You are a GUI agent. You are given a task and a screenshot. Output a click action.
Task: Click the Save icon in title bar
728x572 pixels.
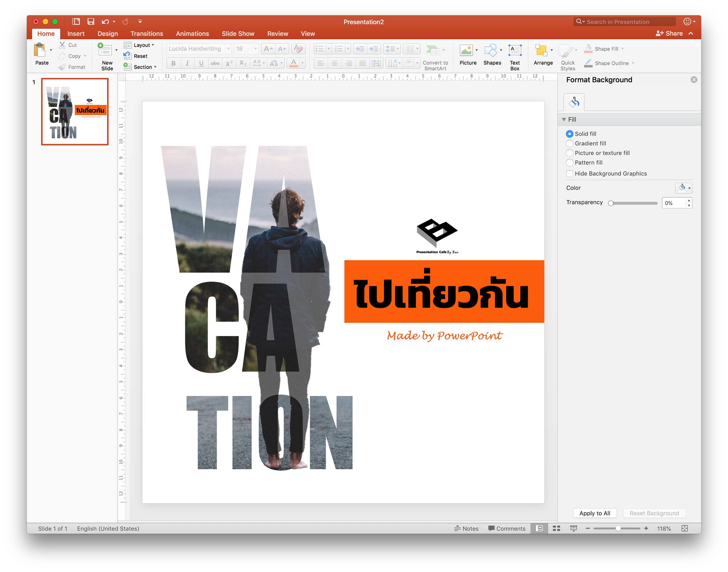pyautogui.click(x=91, y=22)
